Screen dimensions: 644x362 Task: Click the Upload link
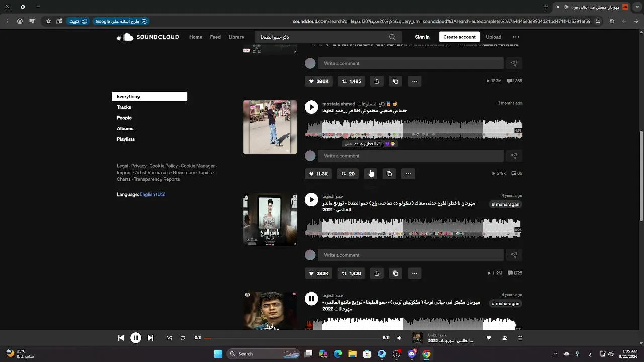pos(493,37)
